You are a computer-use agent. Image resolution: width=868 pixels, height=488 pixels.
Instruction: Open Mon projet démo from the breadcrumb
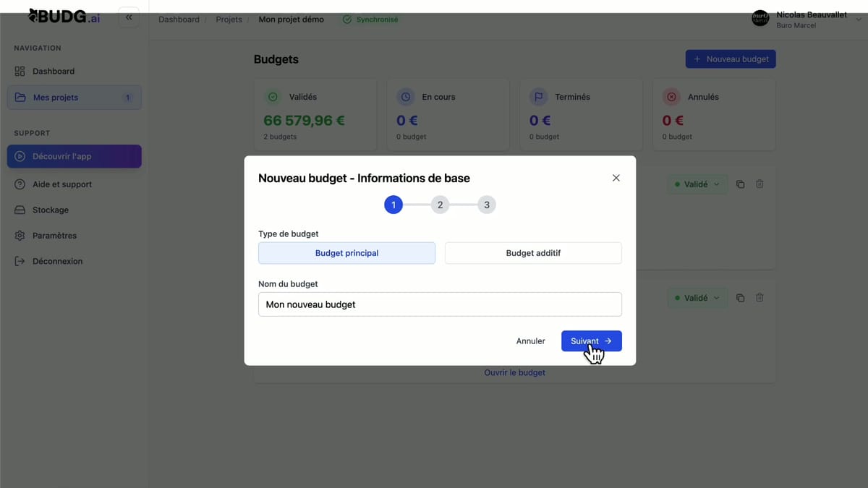click(291, 20)
